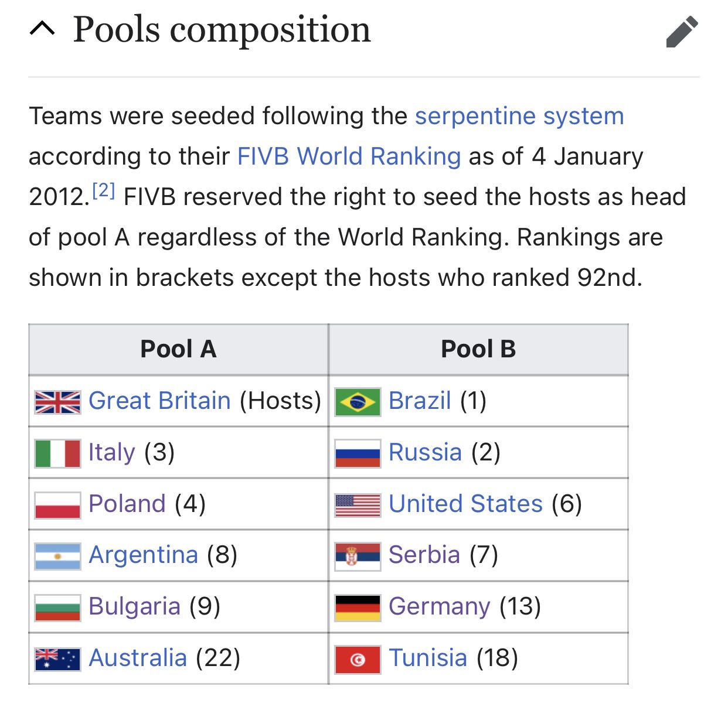Go to the Argentina team page
Screen dimensions: 728x710
click(144, 555)
